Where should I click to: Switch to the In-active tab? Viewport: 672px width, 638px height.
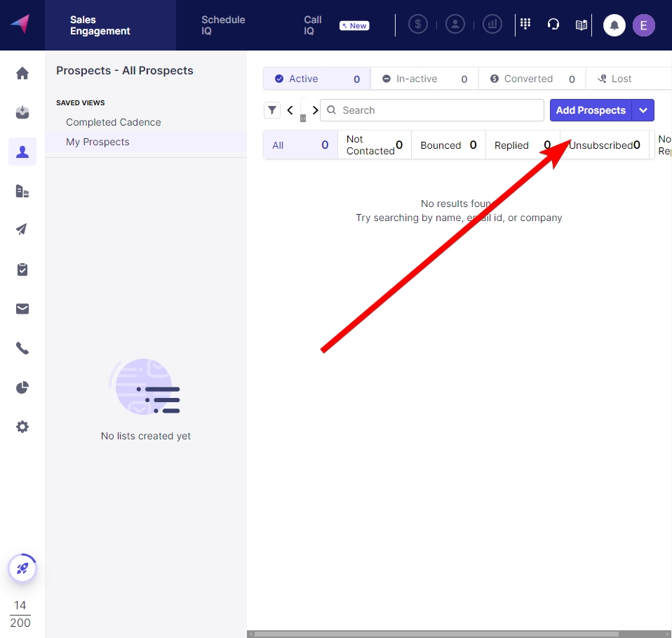point(424,79)
